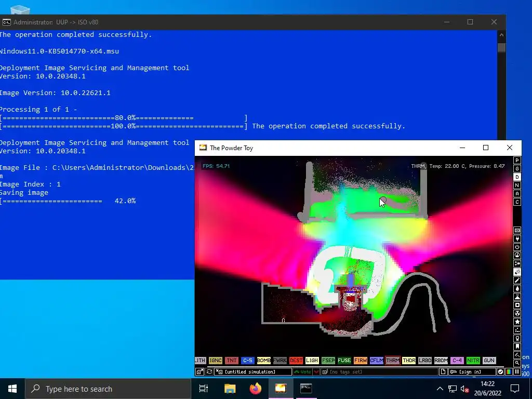
Task: Open renderer options rainbow icon
Action: tap(509, 372)
